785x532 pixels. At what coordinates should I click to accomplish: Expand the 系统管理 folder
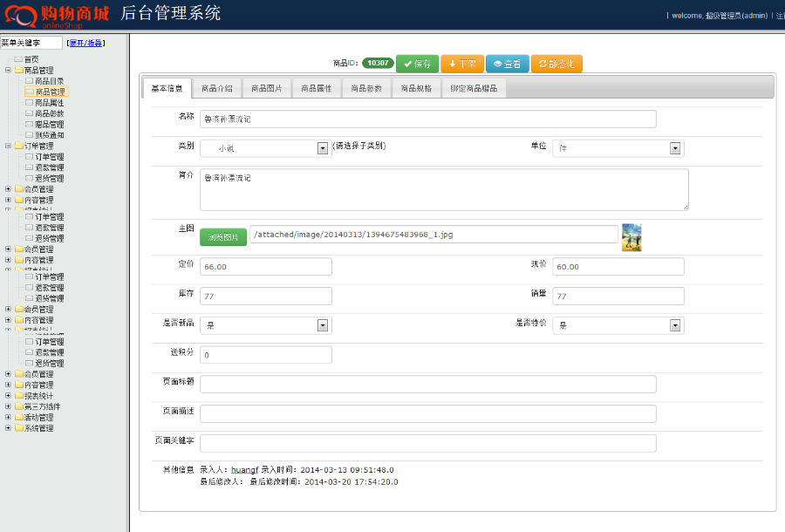tap(8, 428)
